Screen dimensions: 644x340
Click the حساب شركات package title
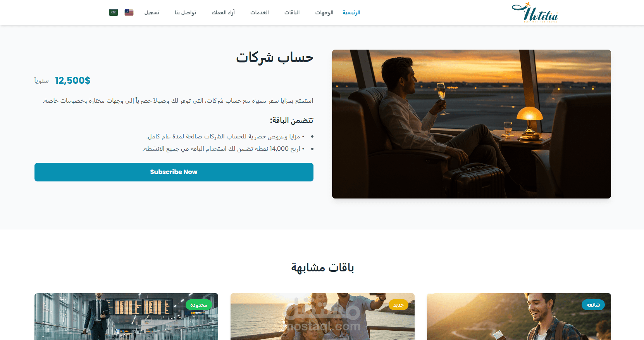[x=275, y=57]
